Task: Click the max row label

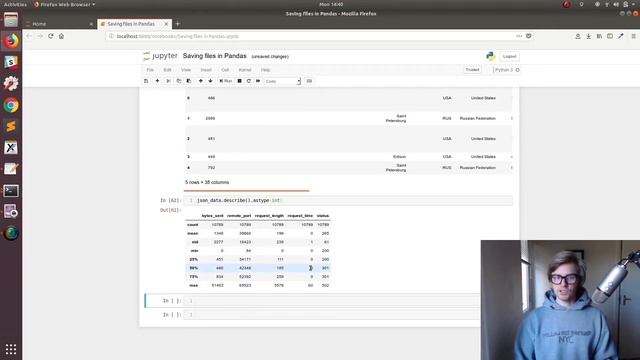Action: (194, 285)
